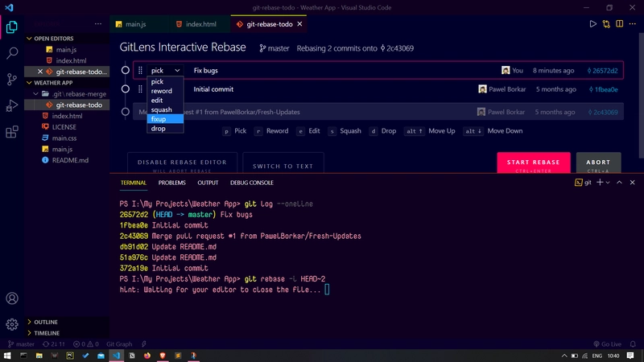Switch to the Output panel tab
Viewport: 644px width, 362px height.
[x=208, y=183]
